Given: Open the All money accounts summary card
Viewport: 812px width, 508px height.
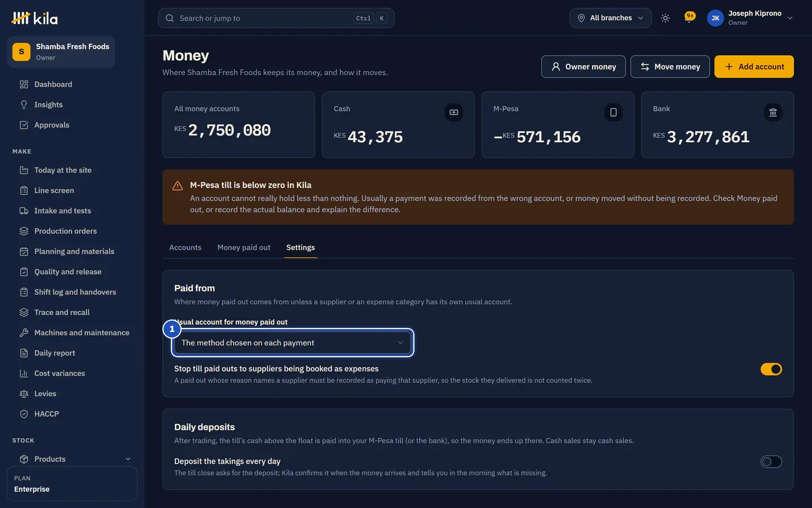Looking at the screenshot, I should [239, 125].
